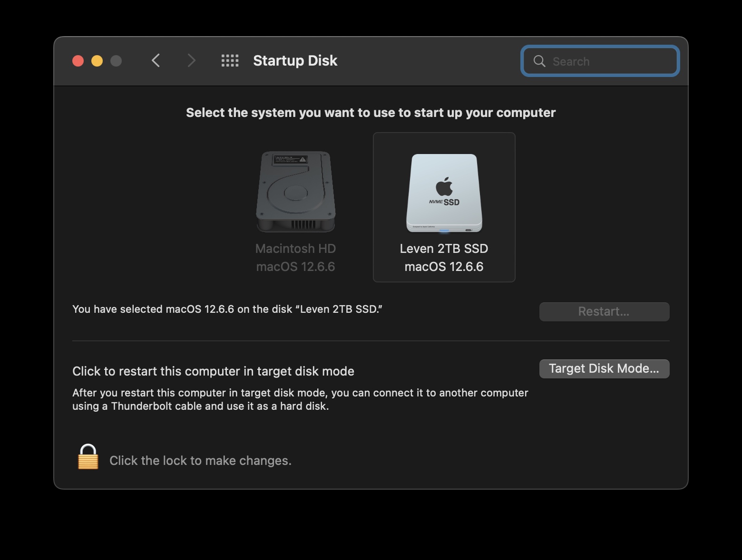Viewport: 742px width, 560px height.
Task: Select the Macintosh HD disk icon
Action: (x=296, y=192)
